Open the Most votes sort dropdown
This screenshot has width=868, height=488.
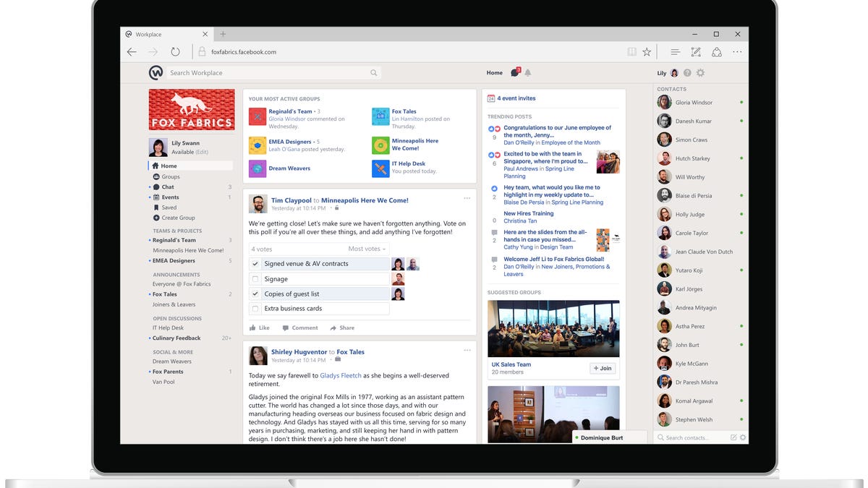pos(367,249)
